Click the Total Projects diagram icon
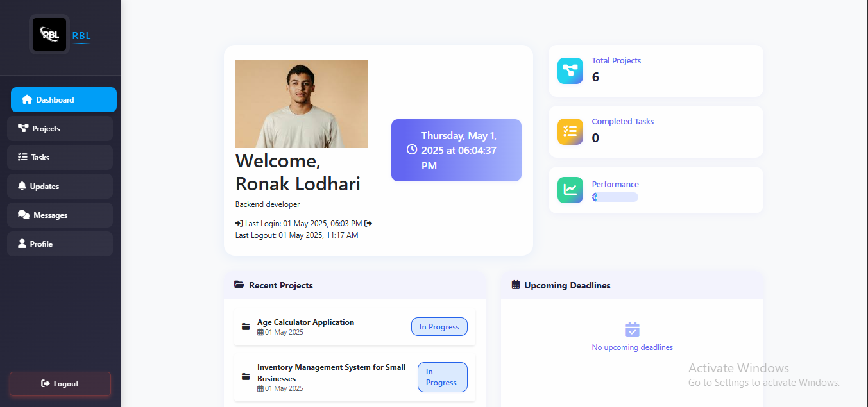This screenshot has width=868, height=407. 570,71
